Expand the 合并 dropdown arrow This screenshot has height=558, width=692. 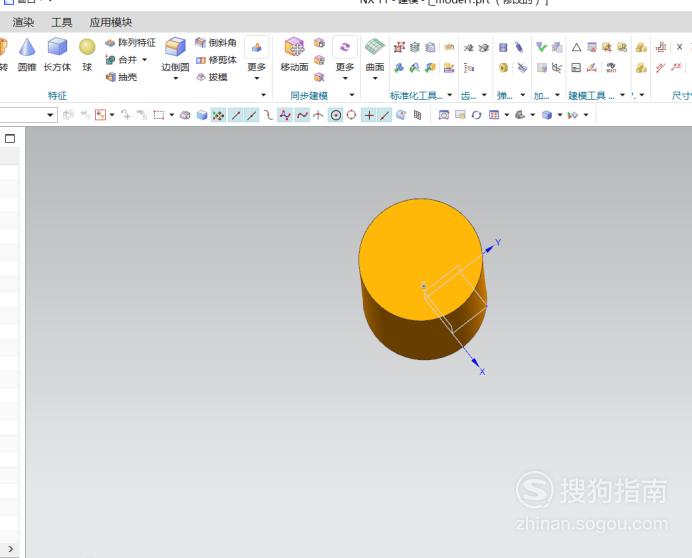[144, 60]
